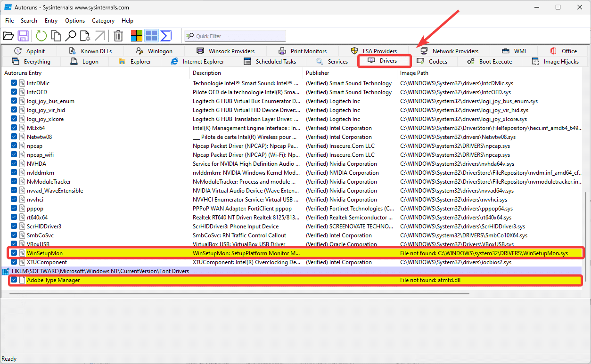Toggle the Hide Microsoft entries icon
The image size is (591, 364).
[137, 36]
